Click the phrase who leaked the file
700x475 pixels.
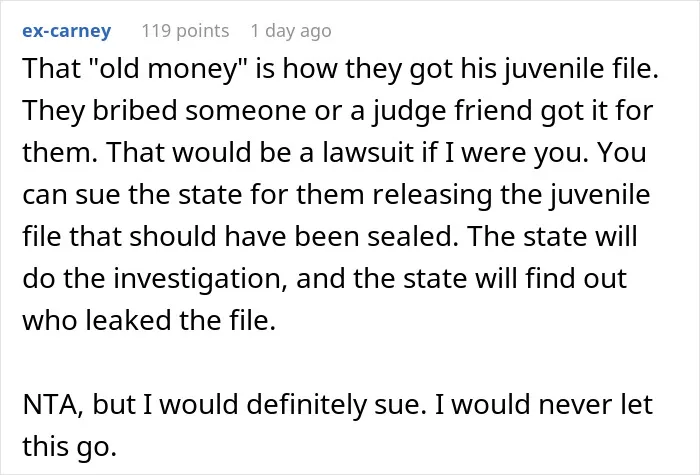149,321
